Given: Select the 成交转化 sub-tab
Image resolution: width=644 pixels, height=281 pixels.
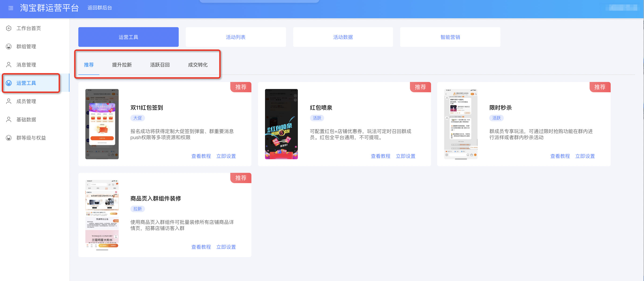Looking at the screenshot, I should tap(198, 65).
